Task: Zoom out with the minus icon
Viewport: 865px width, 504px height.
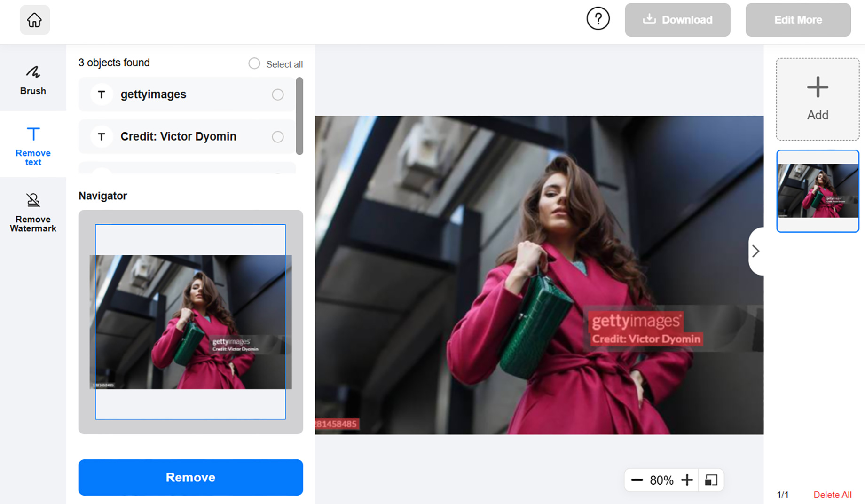Action: tap(637, 480)
